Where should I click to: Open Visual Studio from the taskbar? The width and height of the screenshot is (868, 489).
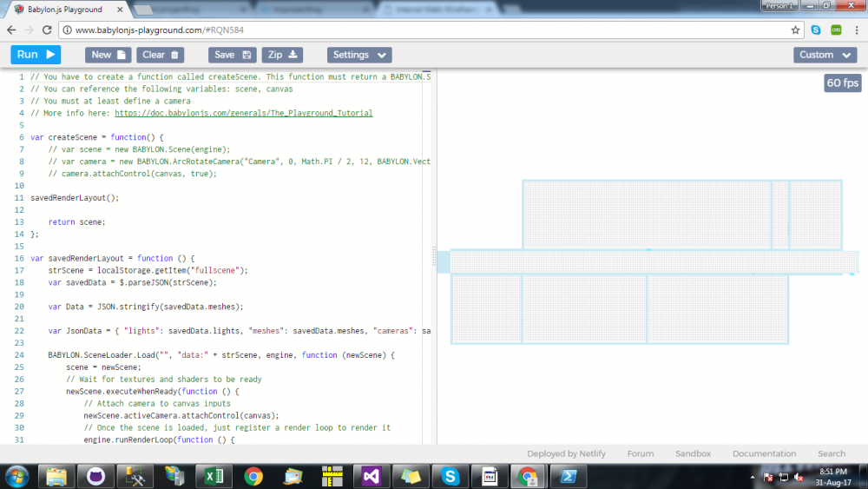coord(372,476)
